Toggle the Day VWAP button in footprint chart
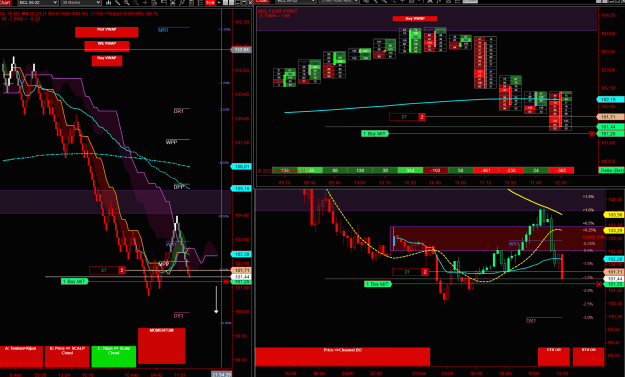The width and height of the screenshot is (625, 377). coord(415,18)
